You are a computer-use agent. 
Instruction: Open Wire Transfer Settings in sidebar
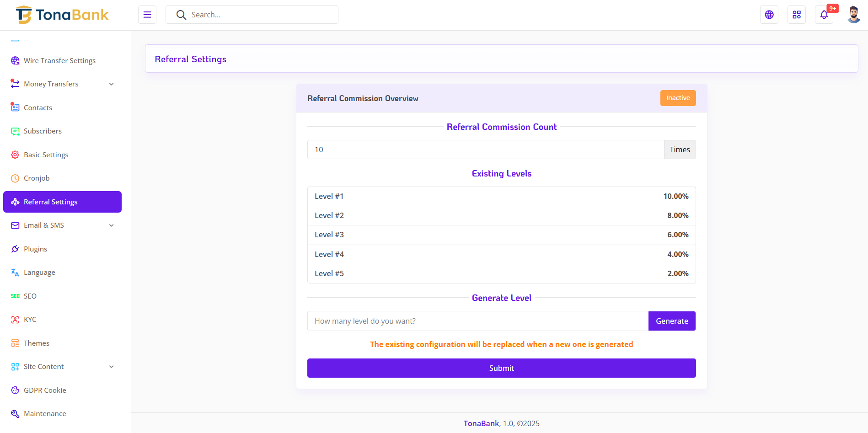tap(59, 61)
